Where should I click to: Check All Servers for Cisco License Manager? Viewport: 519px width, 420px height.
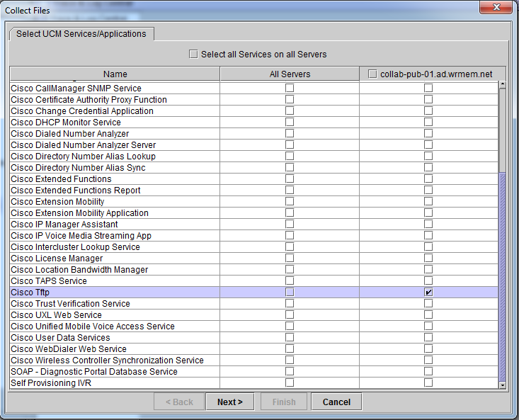pos(290,258)
